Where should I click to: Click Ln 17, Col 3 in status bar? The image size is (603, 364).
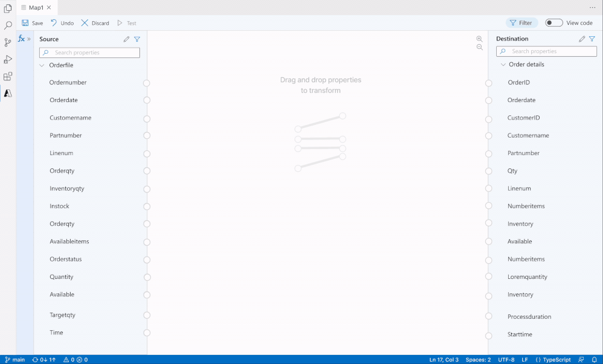444,360
